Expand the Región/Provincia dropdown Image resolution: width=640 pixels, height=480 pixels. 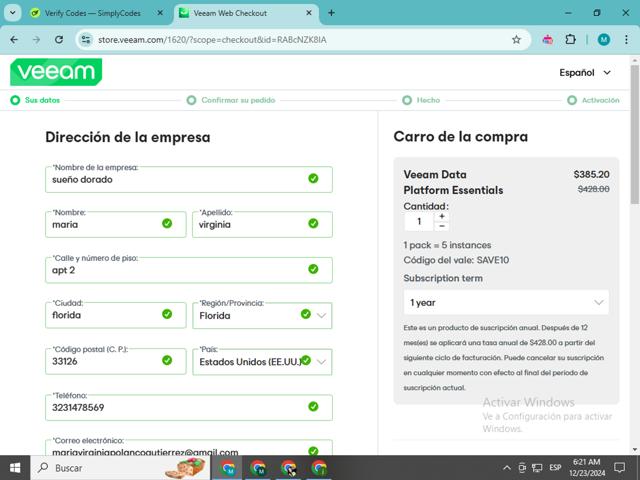click(262, 315)
